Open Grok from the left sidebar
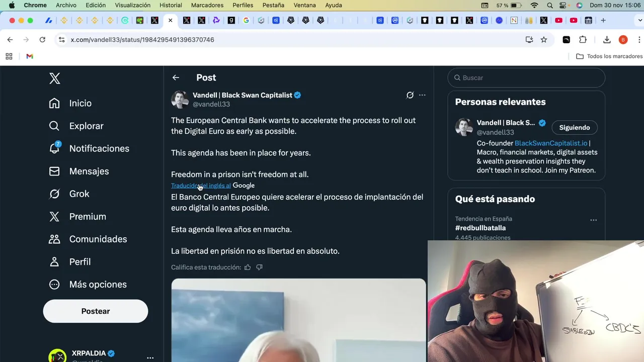The width and height of the screenshot is (644, 362). pos(69,194)
